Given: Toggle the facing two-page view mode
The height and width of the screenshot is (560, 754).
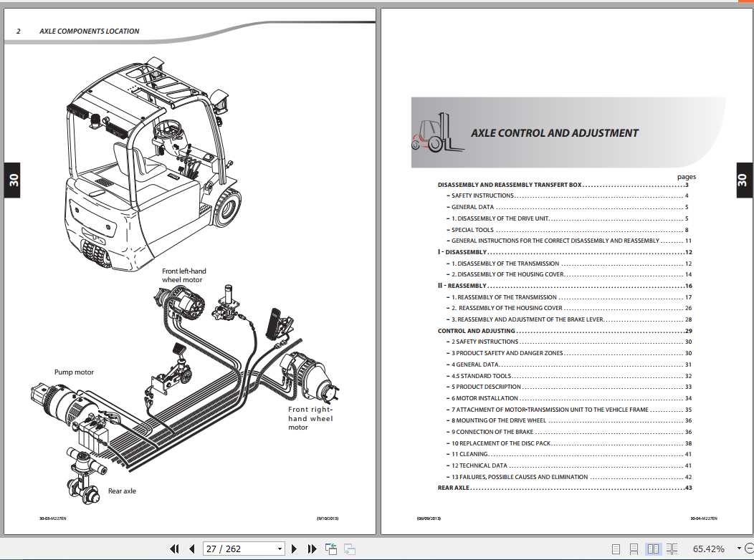Looking at the screenshot, I should tap(654, 548).
